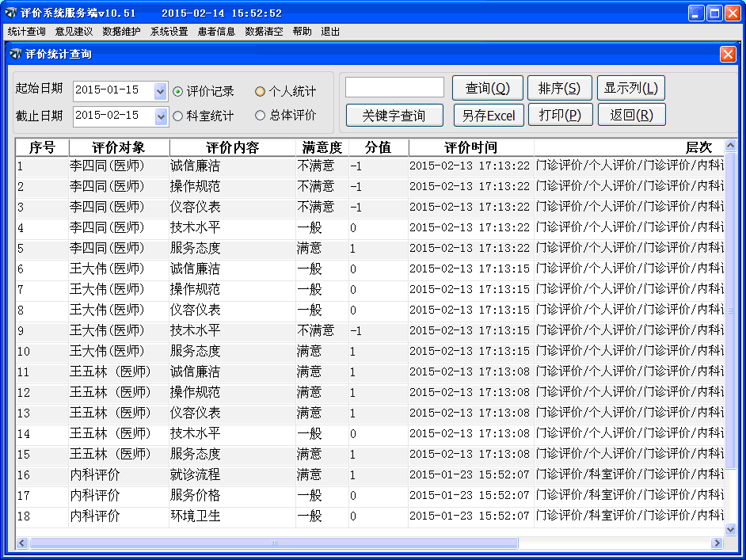The width and height of the screenshot is (746, 560).
Task: Open the 起始日期 date dropdown
Action: click(160, 91)
